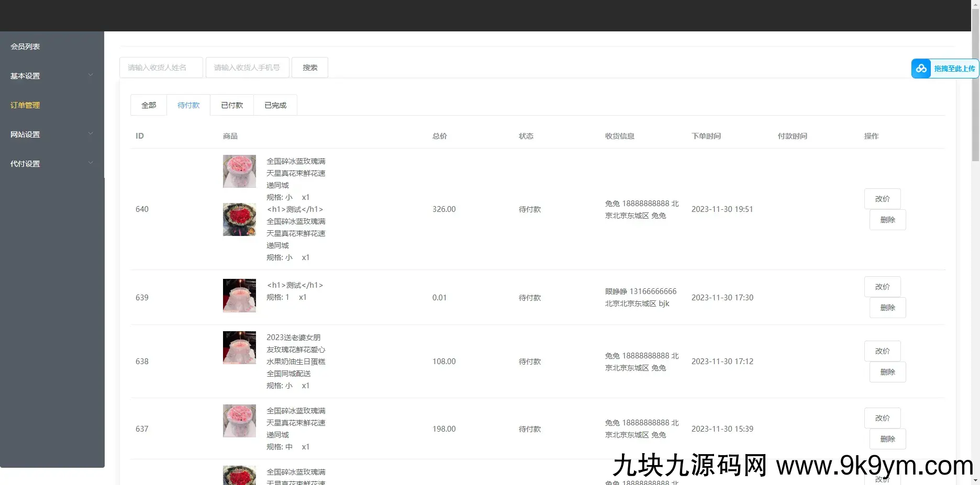Click the cloud upload icon

[x=921, y=69]
